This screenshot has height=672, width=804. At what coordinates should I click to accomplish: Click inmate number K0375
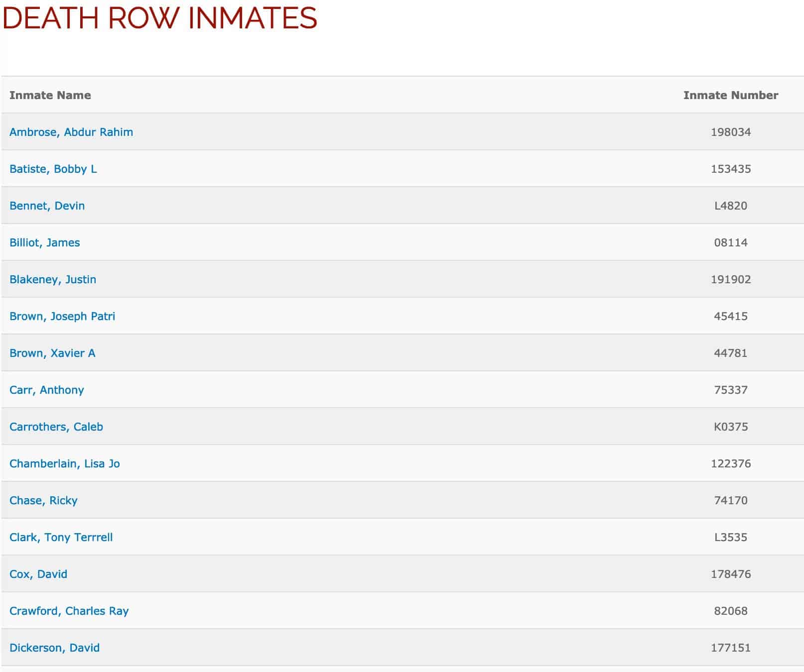point(731,427)
